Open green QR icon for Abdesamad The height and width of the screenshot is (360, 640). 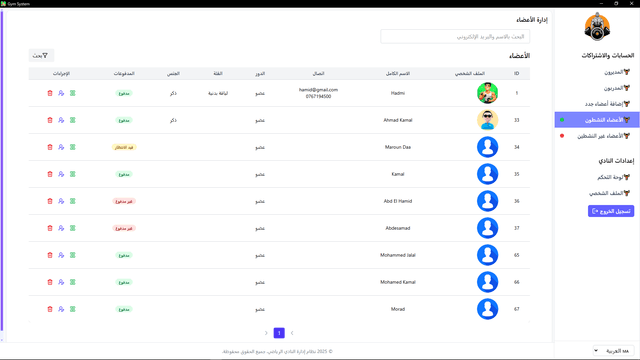point(73,228)
